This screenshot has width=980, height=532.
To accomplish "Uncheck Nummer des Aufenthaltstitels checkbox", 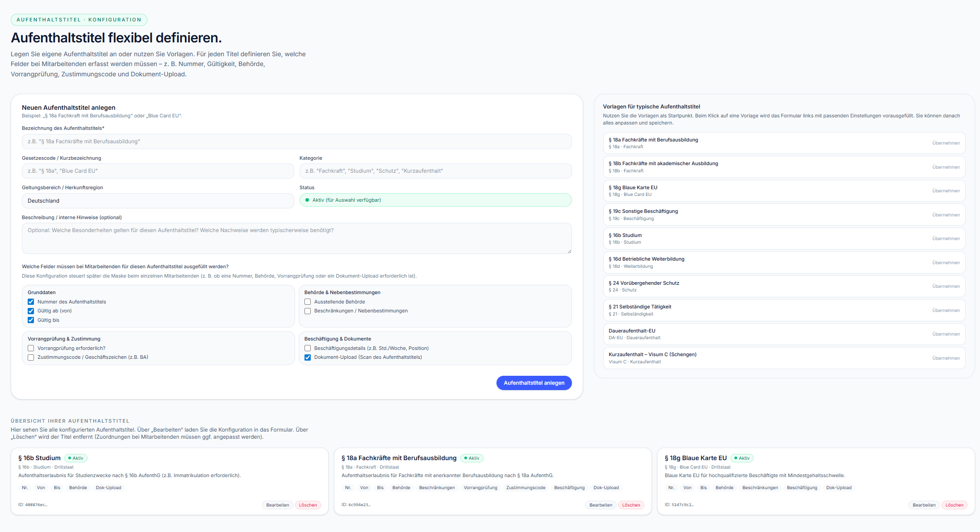I will [x=31, y=302].
